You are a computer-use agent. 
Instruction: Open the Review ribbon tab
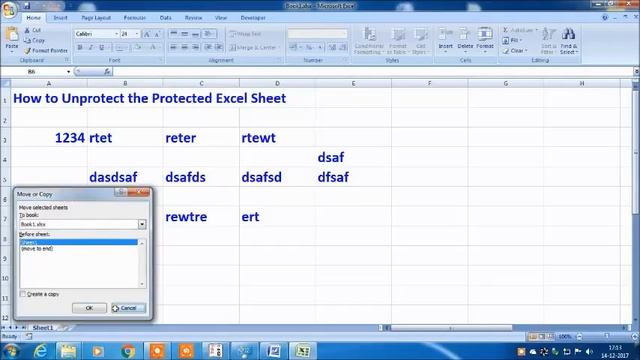(193, 18)
